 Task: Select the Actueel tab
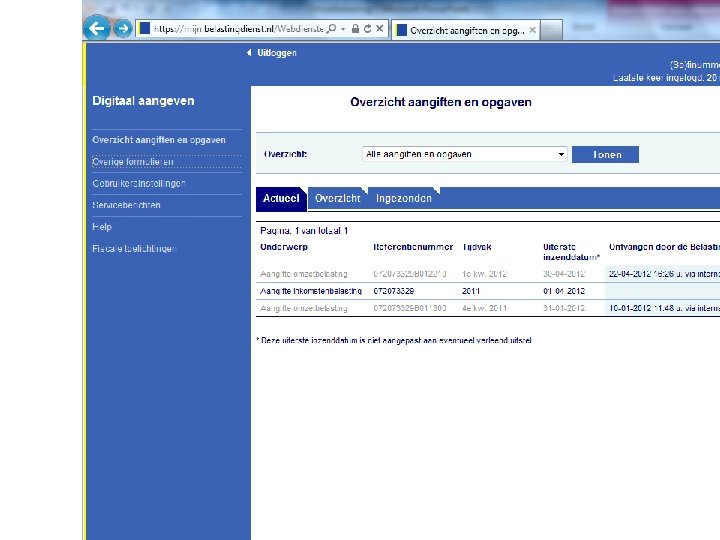click(281, 199)
